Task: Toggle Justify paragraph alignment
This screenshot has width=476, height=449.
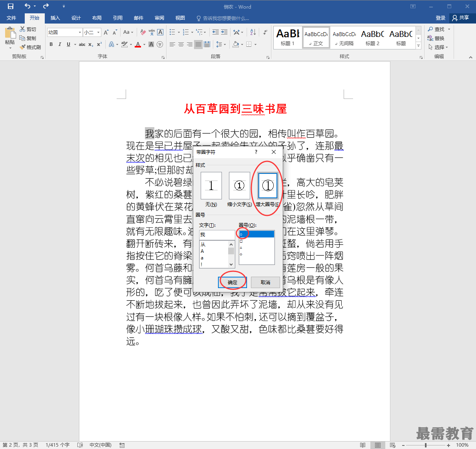Action: [x=198, y=44]
